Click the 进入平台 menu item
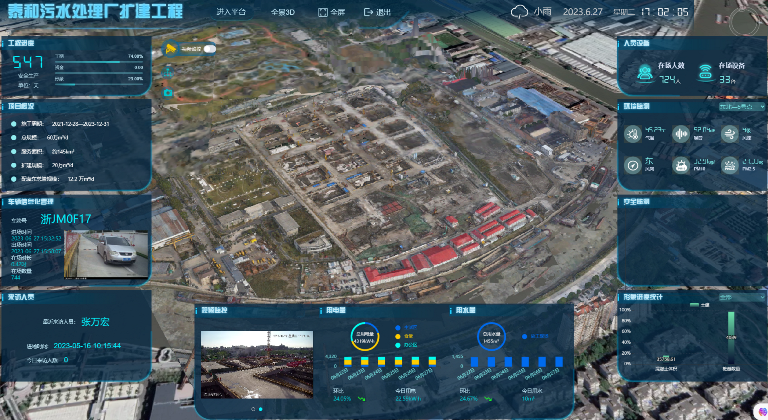Screen dimensions: 768x420 230,12
